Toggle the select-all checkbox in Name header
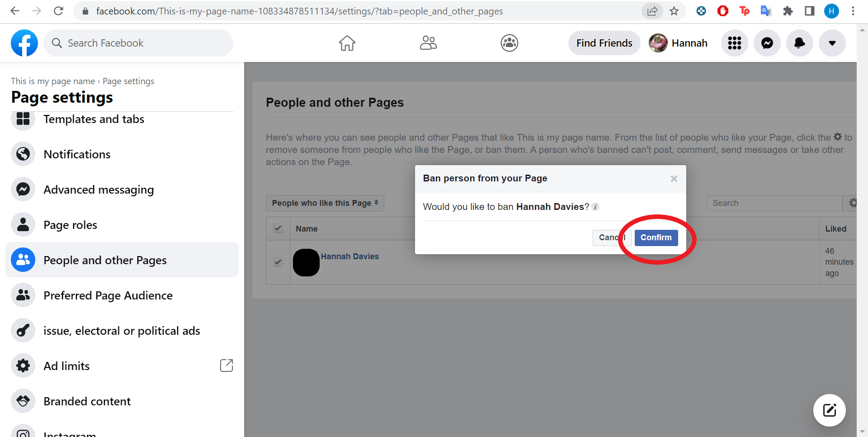 coord(278,228)
